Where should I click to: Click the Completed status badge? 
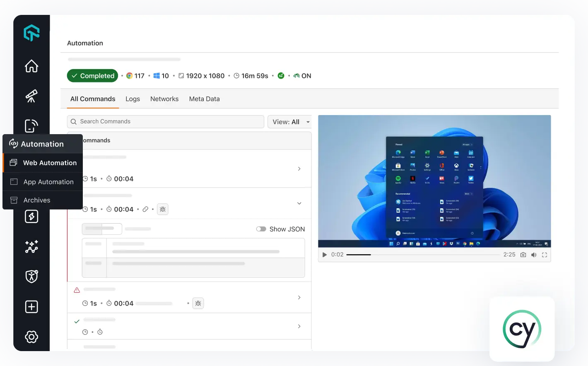92,75
